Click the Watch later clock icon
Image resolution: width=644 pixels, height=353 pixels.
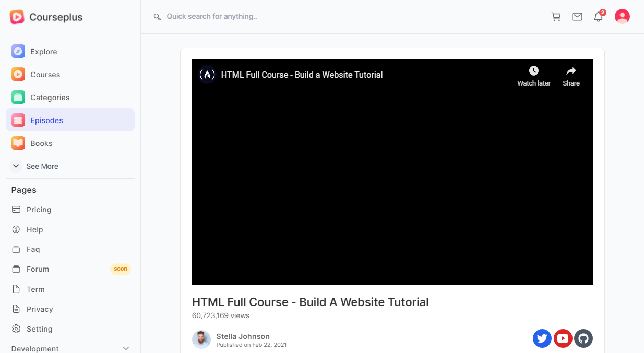pyautogui.click(x=533, y=71)
